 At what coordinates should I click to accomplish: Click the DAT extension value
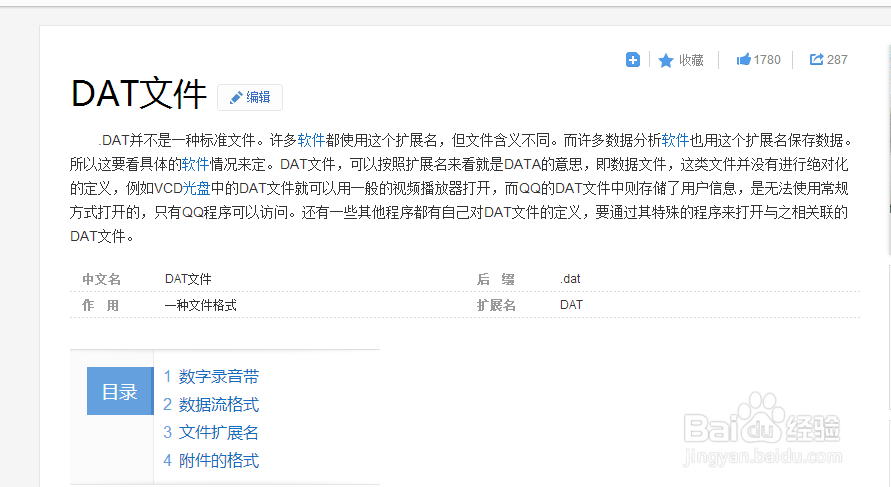[x=571, y=305]
